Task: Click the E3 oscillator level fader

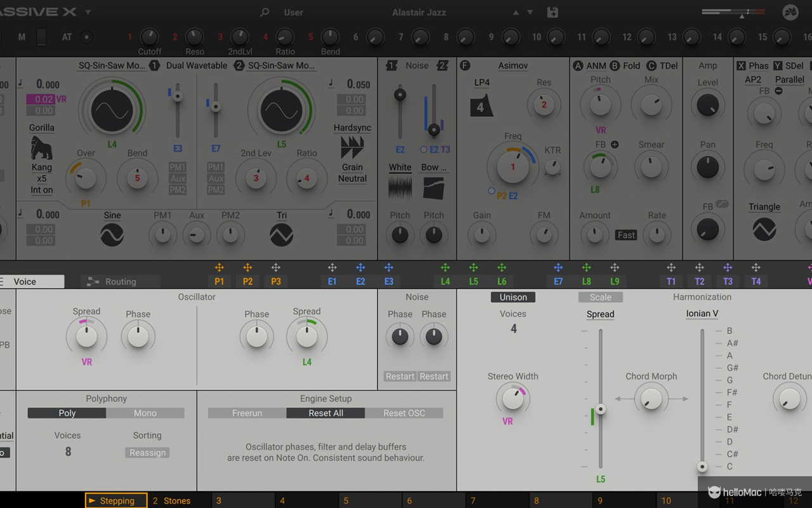Action: [178, 97]
